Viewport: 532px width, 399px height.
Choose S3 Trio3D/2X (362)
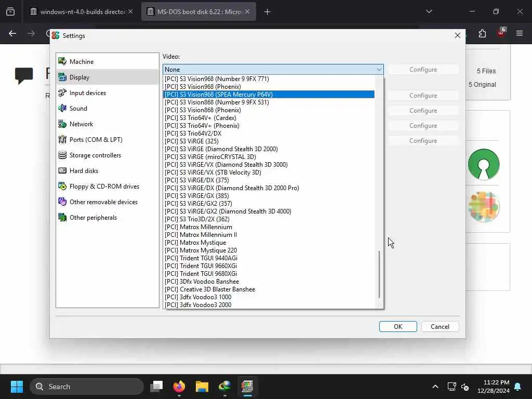click(x=269, y=219)
